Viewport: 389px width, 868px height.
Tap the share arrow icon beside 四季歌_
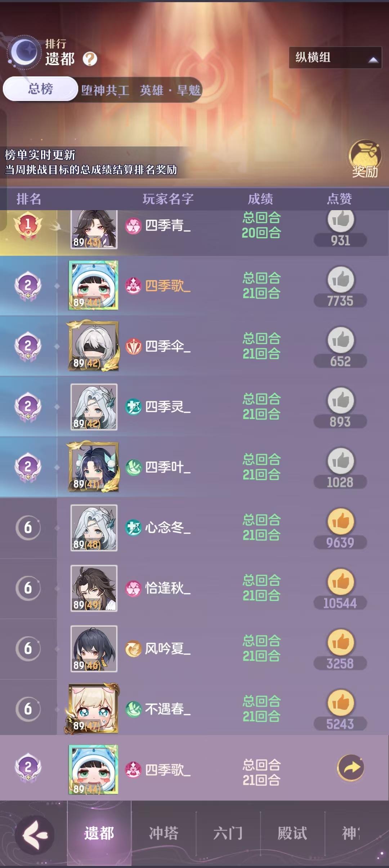point(350,768)
